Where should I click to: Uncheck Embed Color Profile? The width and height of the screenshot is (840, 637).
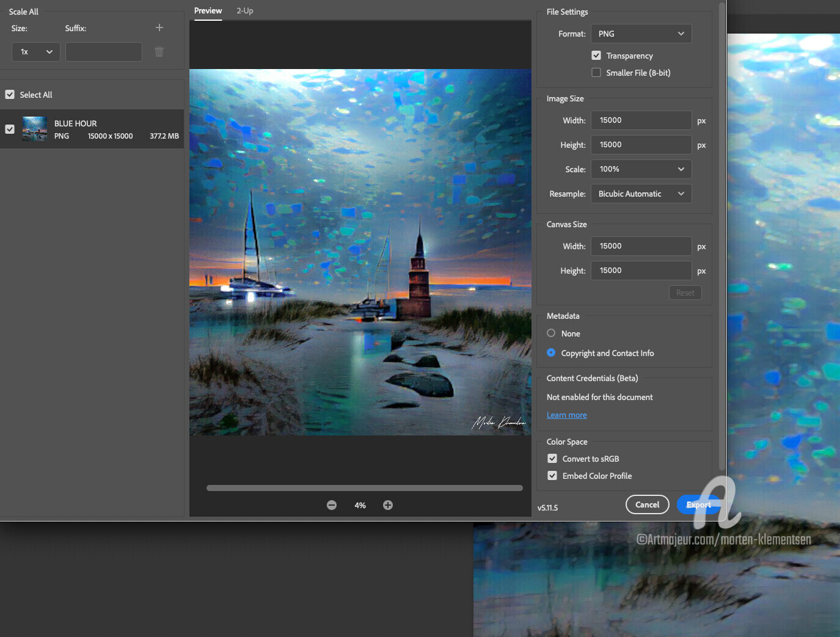(552, 476)
